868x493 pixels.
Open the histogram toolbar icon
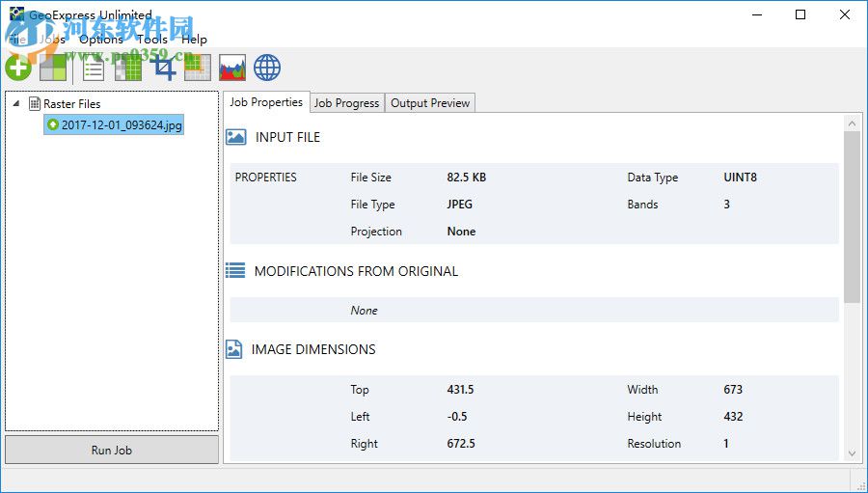(x=232, y=68)
